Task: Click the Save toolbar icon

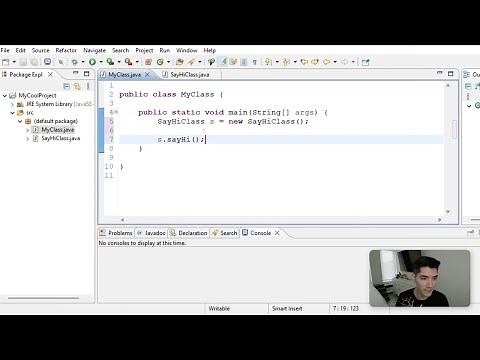Action: [x=23, y=62]
